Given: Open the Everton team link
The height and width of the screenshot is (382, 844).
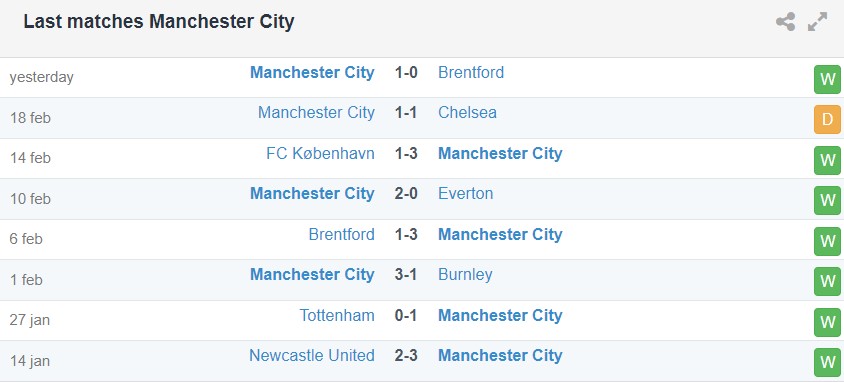Looking at the screenshot, I should [x=466, y=194].
